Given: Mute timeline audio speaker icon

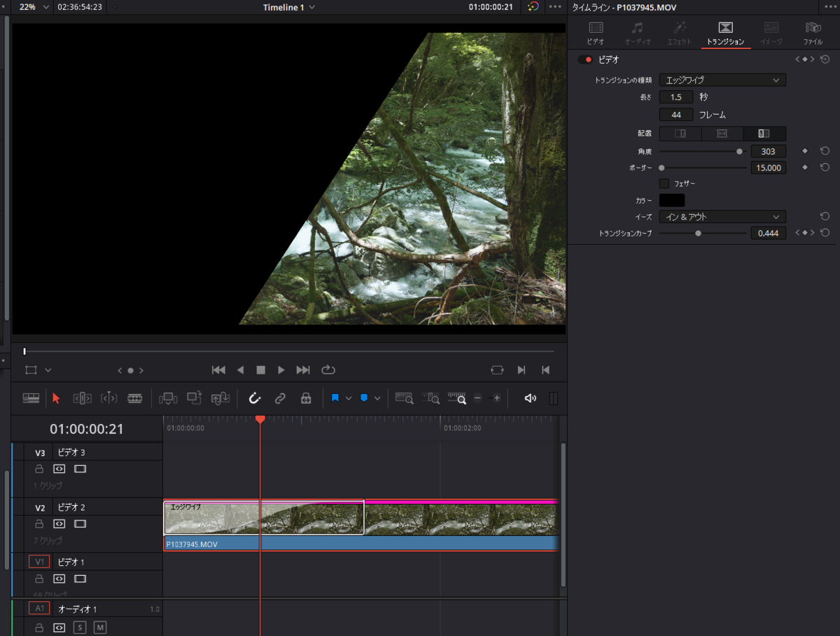Looking at the screenshot, I should tap(531, 398).
